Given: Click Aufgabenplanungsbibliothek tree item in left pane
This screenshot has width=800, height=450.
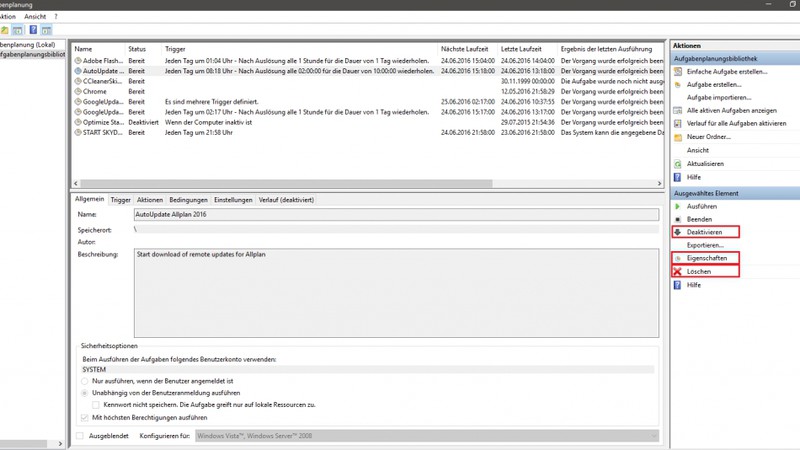Looking at the screenshot, I should (32, 54).
